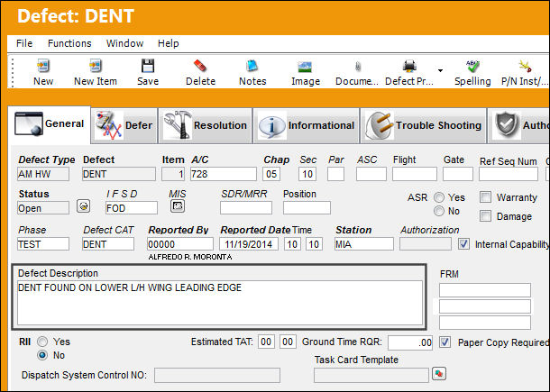
Task: Click the Ground Time RQR field
Action: pyautogui.click(x=410, y=342)
